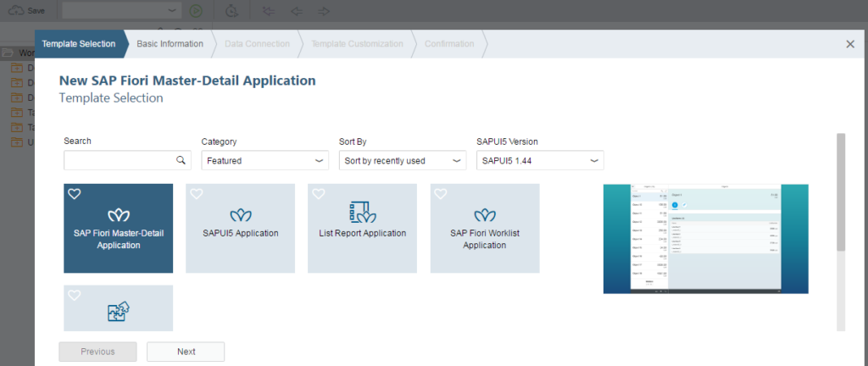Click the Previous button

[97, 352]
